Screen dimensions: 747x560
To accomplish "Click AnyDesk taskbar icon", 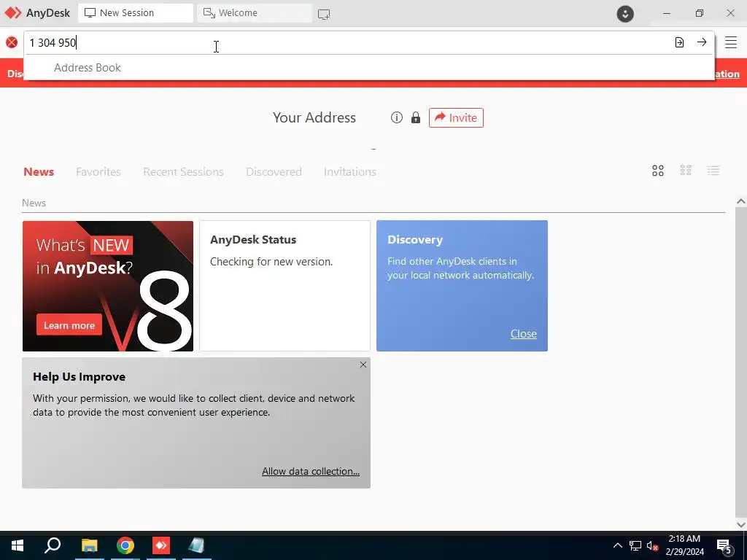I will [161, 545].
